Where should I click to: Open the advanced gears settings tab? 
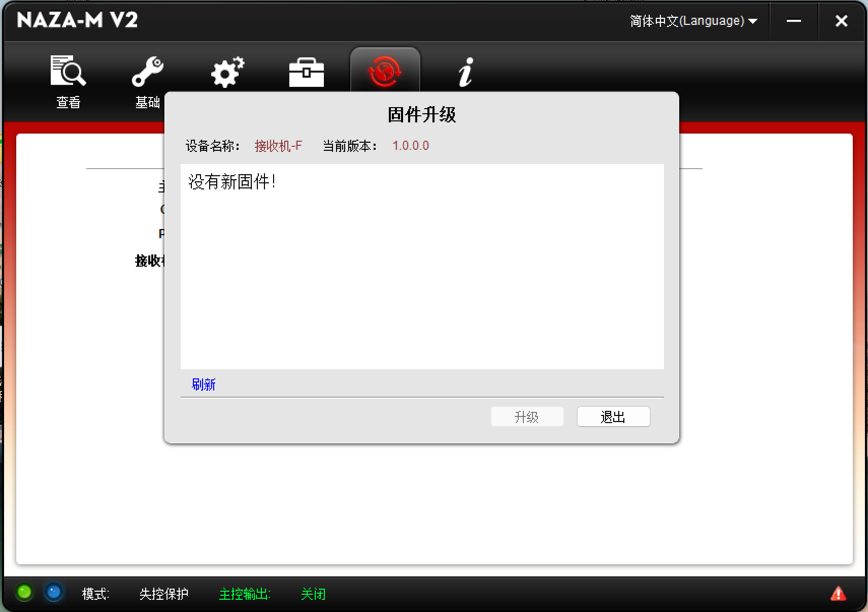(227, 72)
